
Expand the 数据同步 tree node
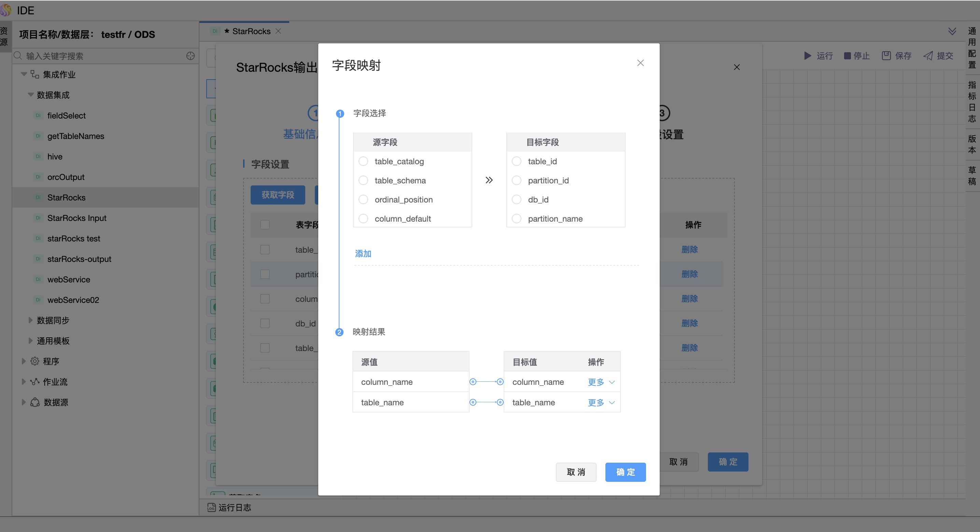pos(30,320)
